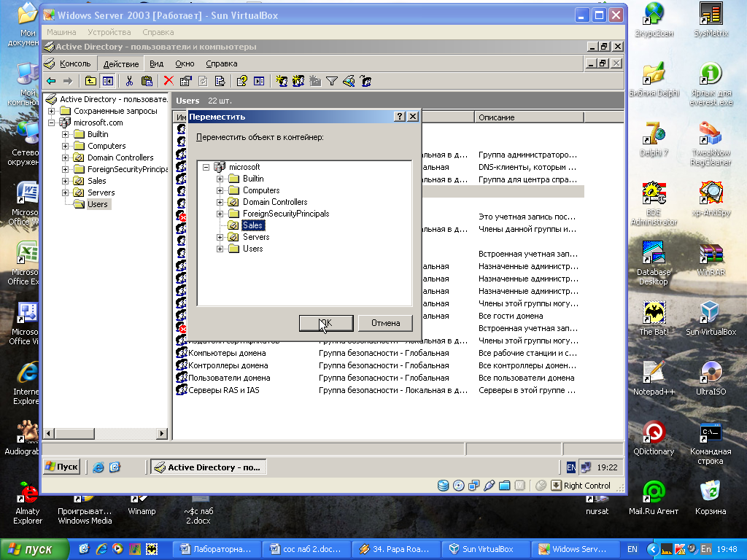The width and height of the screenshot is (747, 560).
Task: Click the Internet Explorer quick launch in guest
Action: point(98,467)
